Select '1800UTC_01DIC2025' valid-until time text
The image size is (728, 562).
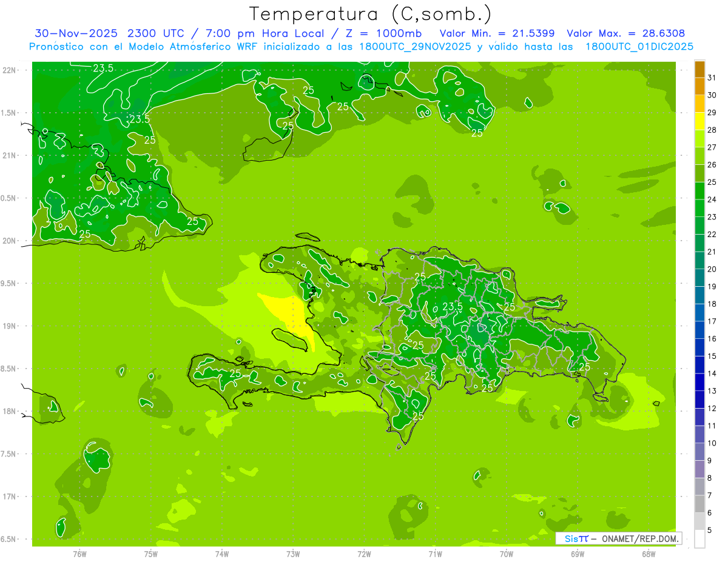[x=639, y=47]
